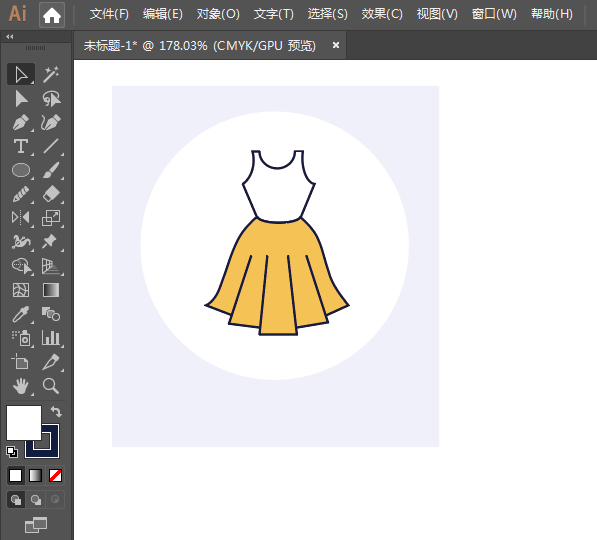Activate the Type tool

tap(21, 147)
